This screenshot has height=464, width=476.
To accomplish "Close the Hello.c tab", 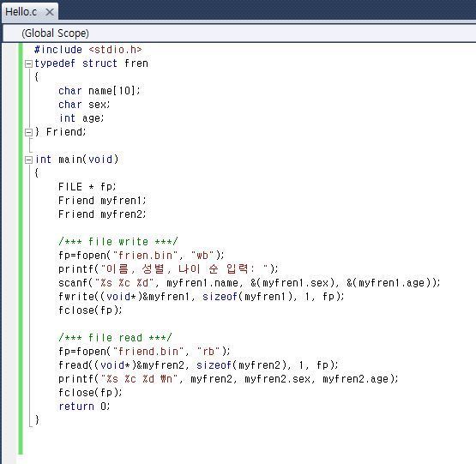I will [50, 13].
